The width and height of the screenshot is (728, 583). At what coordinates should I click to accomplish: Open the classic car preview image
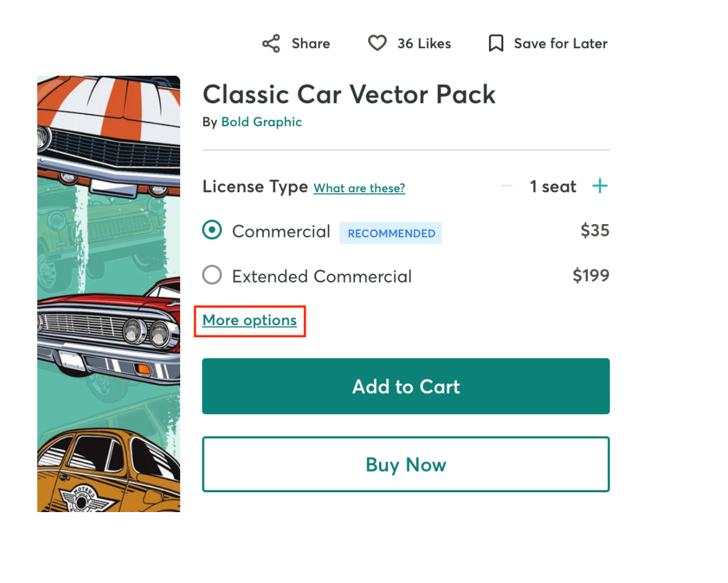(x=109, y=294)
